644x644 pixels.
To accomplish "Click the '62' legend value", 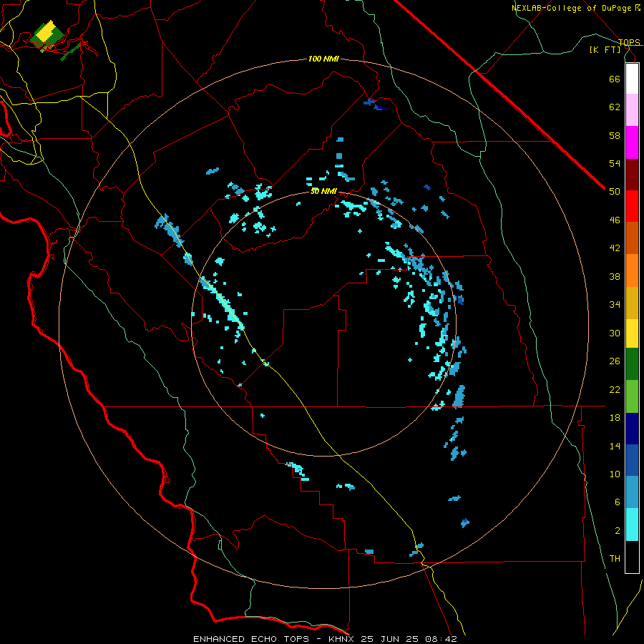I will [x=615, y=107].
